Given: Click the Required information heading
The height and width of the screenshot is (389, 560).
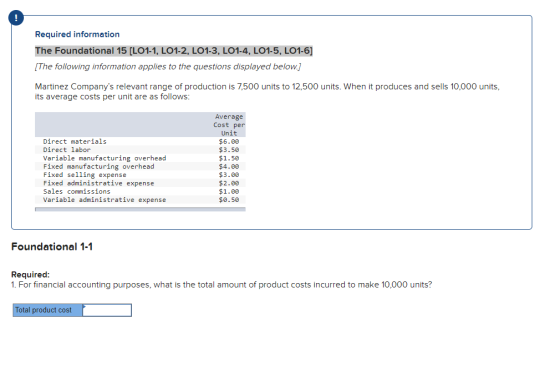Looking at the screenshot, I should tap(77, 34).
